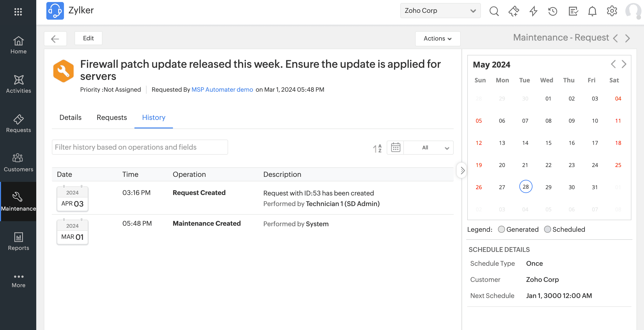This screenshot has height=330, width=644.
Task: Click the settings gear icon
Action: click(612, 11)
